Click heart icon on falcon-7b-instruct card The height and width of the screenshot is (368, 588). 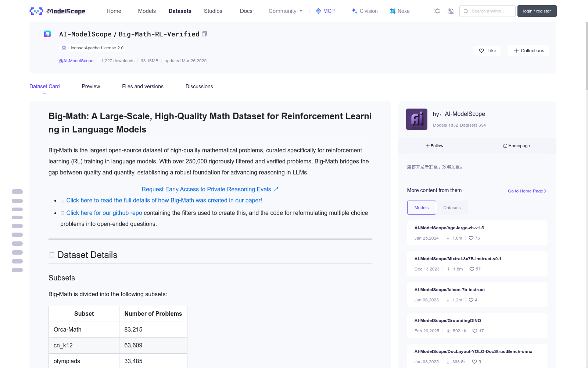coord(471,300)
